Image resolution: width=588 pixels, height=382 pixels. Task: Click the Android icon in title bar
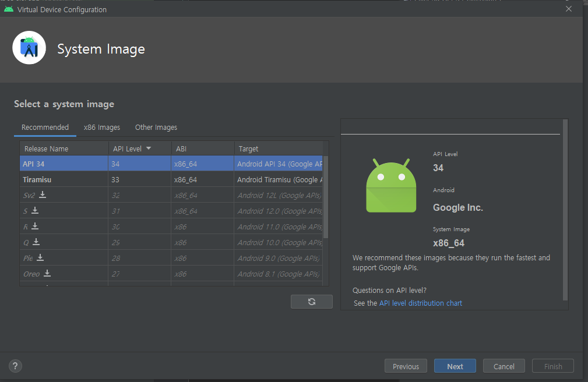coord(9,9)
